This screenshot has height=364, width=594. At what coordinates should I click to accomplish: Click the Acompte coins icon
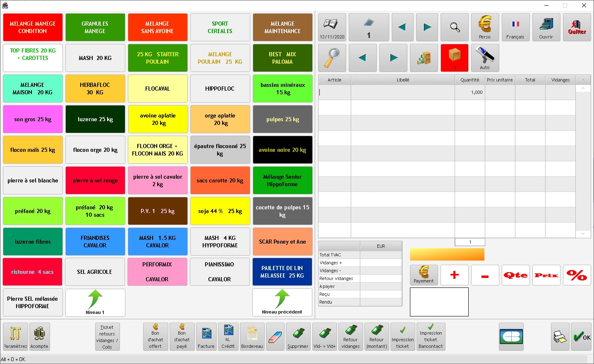coord(39,337)
